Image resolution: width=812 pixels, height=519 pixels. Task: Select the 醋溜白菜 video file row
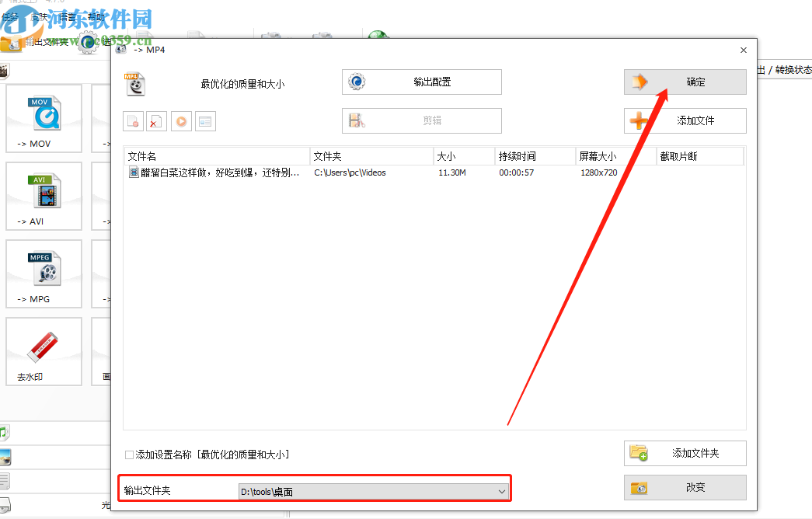click(x=434, y=172)
